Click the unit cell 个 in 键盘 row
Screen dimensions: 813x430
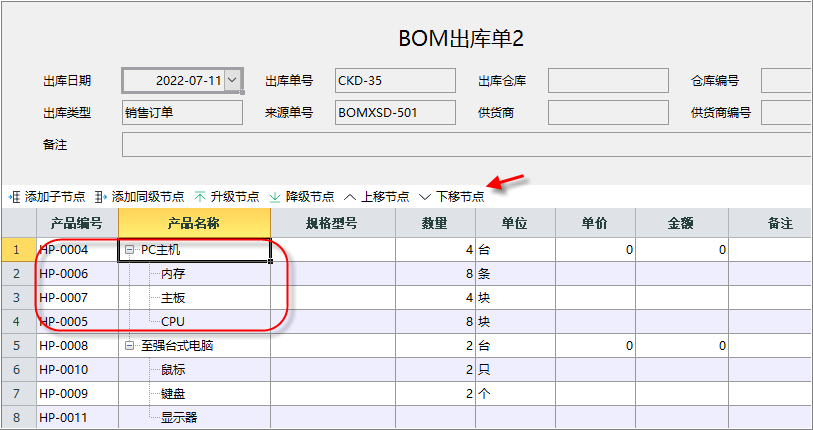point(515,394)
